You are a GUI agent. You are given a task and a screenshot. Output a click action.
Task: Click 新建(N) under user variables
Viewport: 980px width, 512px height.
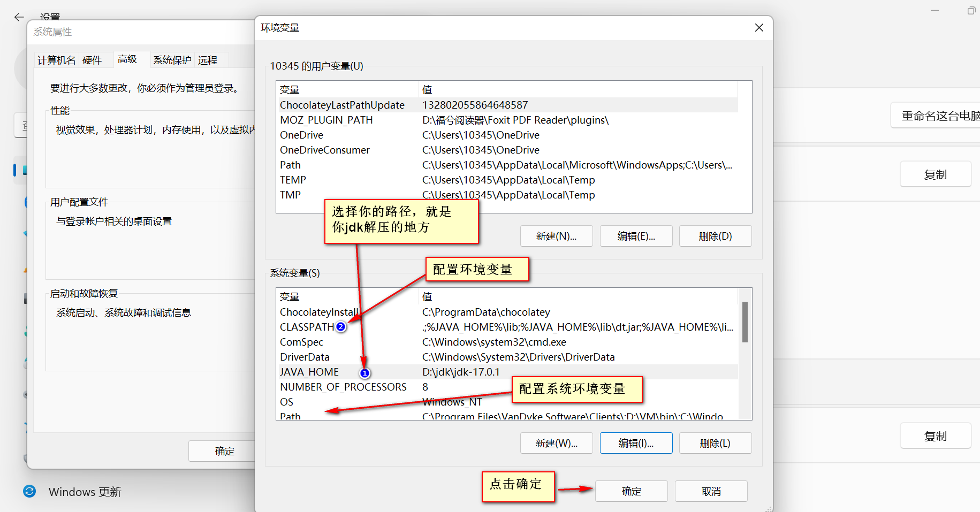coord(556,236)
